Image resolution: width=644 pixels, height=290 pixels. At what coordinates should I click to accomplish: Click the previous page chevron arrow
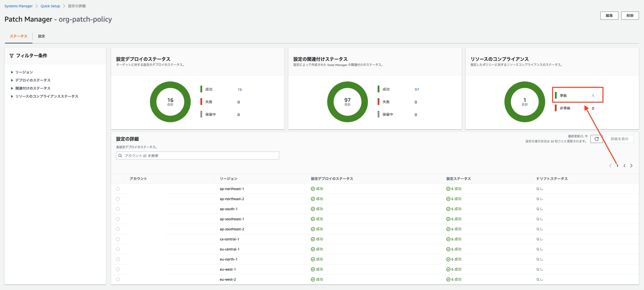click(x=610, y=165)
